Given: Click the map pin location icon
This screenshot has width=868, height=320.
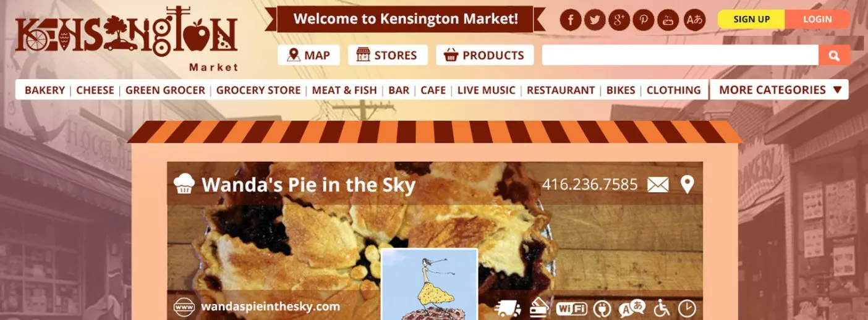Looking at the screenshot, I should [687, 184].
